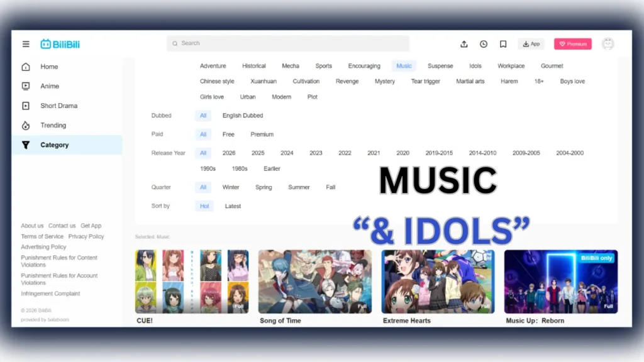
Task: Open your profile avatar icon
Action: click(x=608, y=43)
